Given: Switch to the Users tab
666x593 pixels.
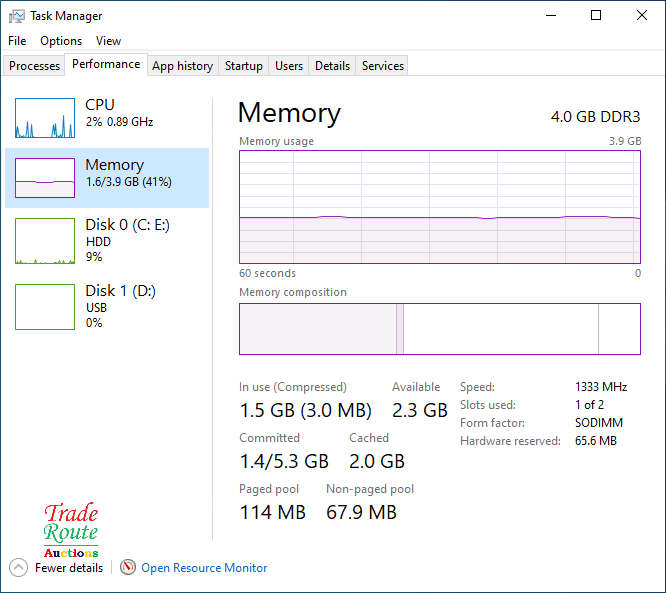Looking at the screenshot, I should click(289, 66).
